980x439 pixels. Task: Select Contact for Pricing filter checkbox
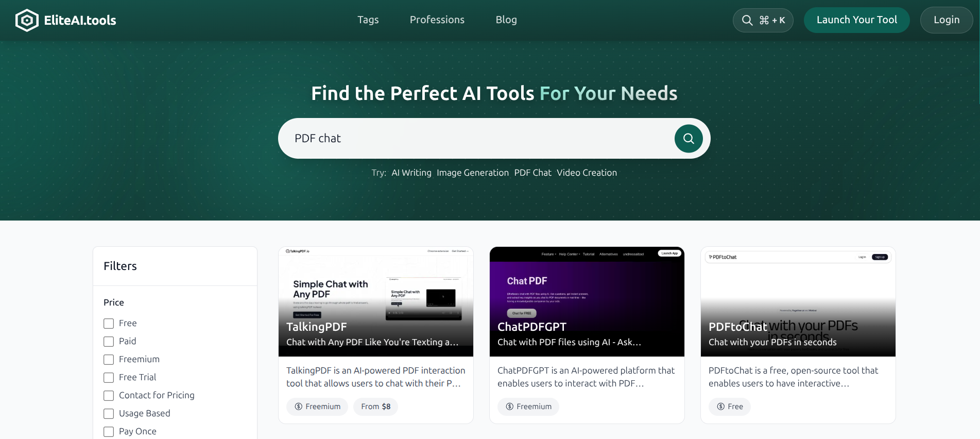click(x=109, y=396)
